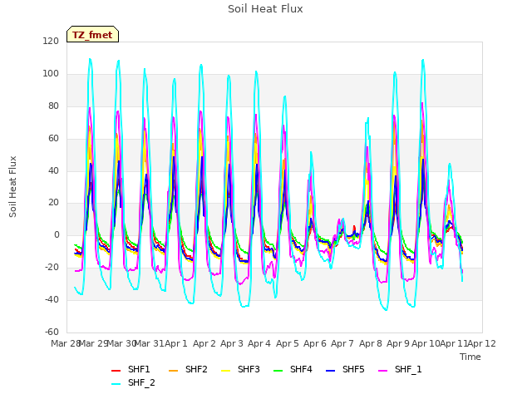Click the -20 y-axis tick label
The width and height of the screenshot is (532, 399).
pos(52,268)
